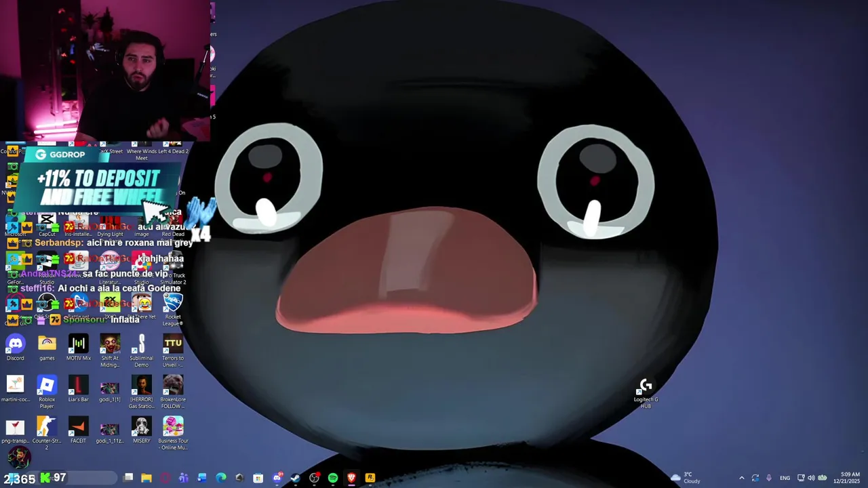Launch MOTIV Mix from the desktop
Image resolution: width=868 pixels, height=488 pixels.
tap(78, 348)
